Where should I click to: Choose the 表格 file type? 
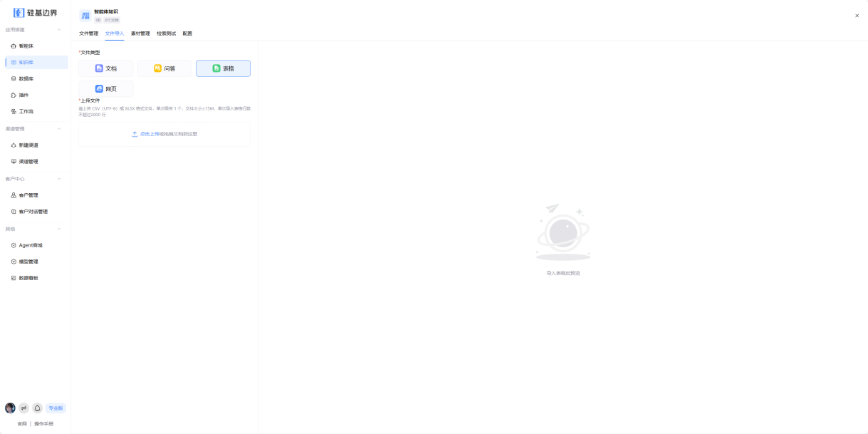(x=223, y=68)
